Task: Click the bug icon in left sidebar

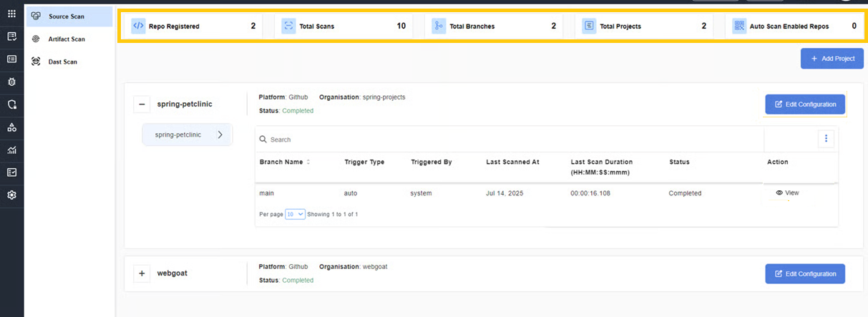Action: coord(11,82)
